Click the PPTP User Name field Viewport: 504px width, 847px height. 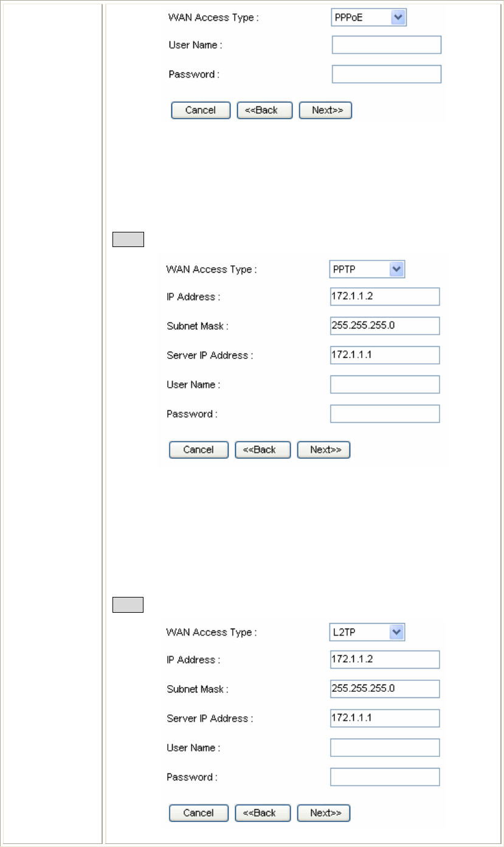385,385
